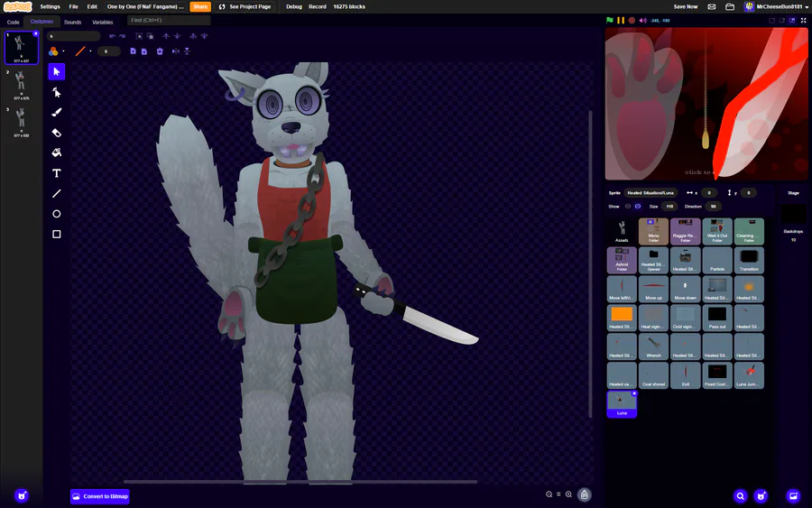This screenshot has width=812, height=508.
Task: Select the Text tool
Action: 57,173
